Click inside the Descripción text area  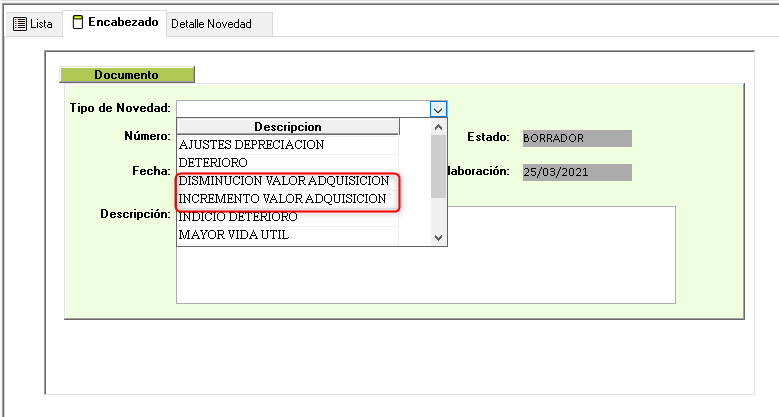550,270
